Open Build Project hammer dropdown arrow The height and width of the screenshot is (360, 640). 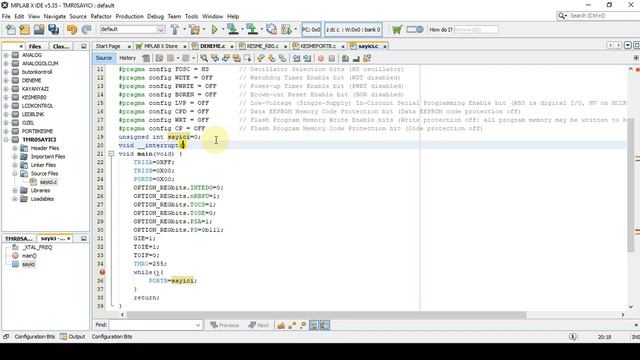coord(184,29)
